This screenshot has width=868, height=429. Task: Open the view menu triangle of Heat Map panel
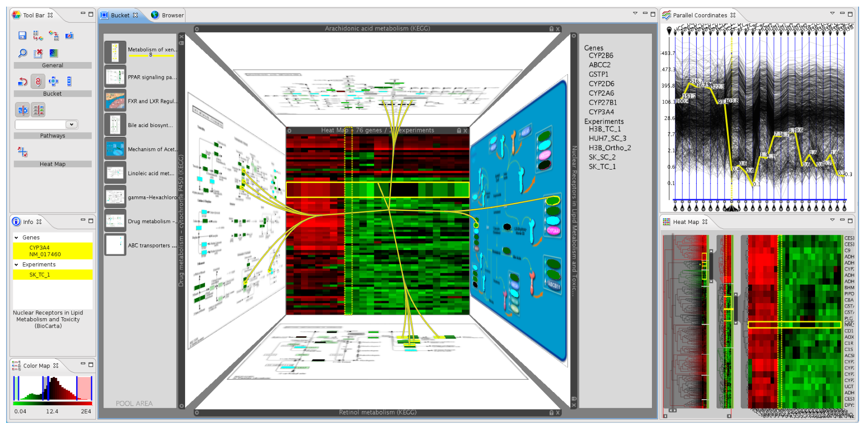[x=832, y=220]
